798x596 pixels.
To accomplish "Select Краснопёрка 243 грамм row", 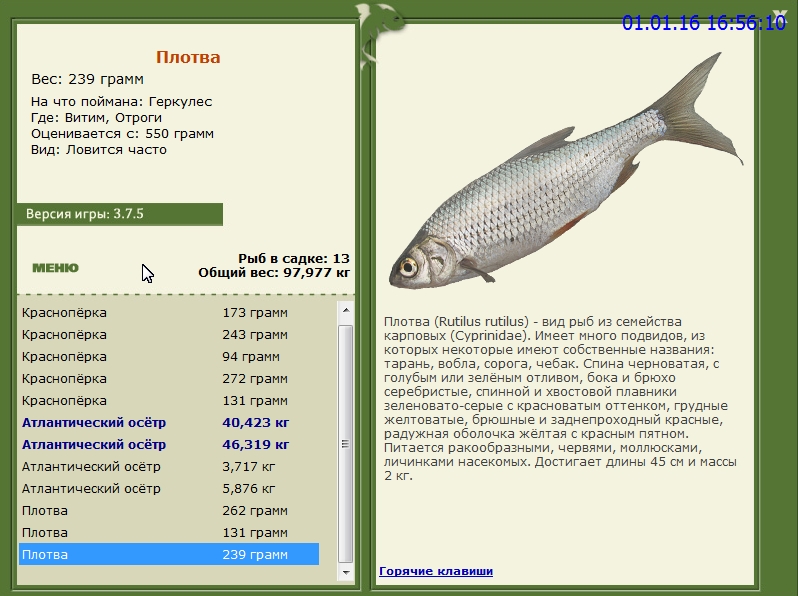I will (169, 334).
